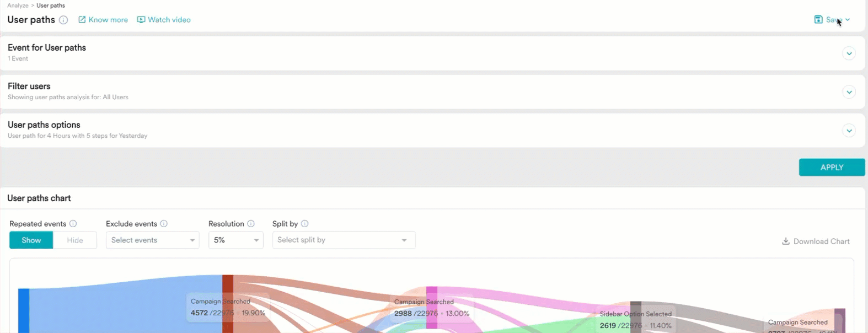Screen dimensions: 868x333
Task: Click info icon beside Split by
Action: [305, 224]
